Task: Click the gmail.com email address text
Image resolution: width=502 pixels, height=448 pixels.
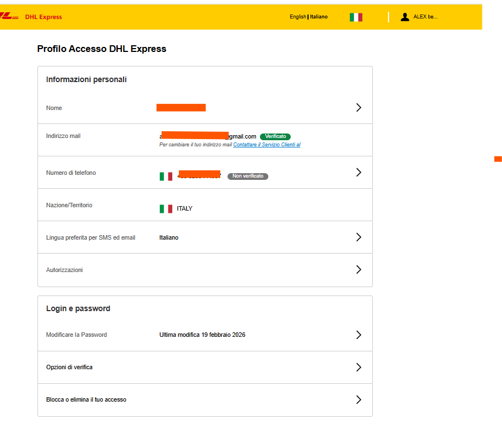Action: (x=208, y=137)
